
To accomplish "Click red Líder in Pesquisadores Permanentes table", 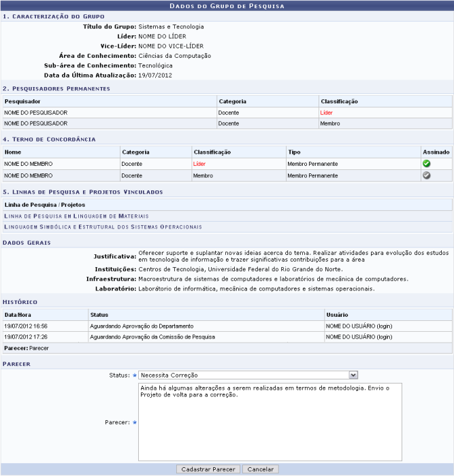I will pos(327,113).
